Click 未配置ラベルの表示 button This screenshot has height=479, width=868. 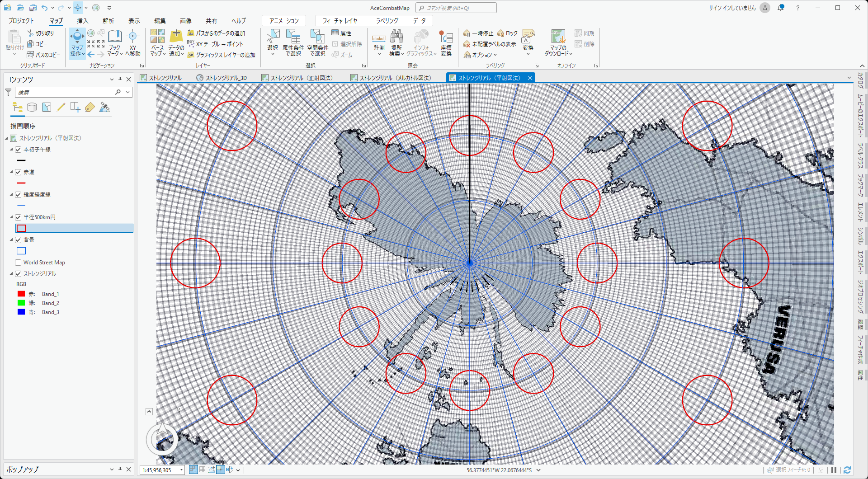point(490,44)
